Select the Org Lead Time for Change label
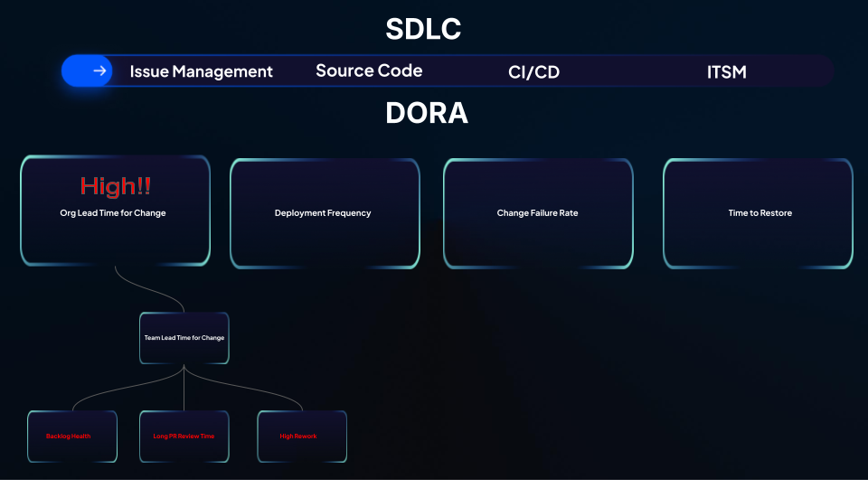868x488 pixels. 113,213
